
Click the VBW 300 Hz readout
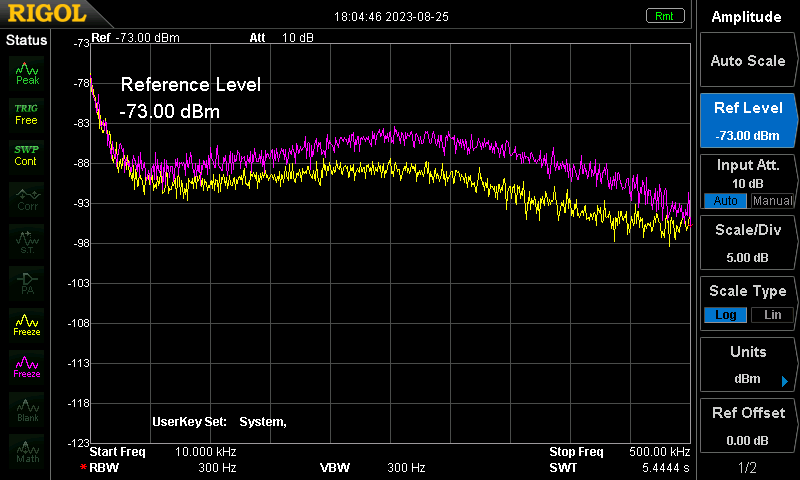pyautogui.click(x=372, y=467)
